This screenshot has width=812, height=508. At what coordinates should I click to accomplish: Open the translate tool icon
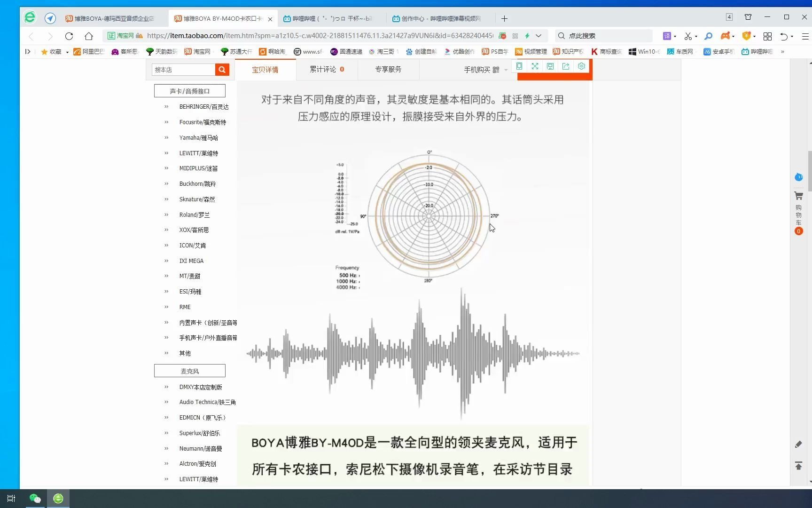(667, 36)
